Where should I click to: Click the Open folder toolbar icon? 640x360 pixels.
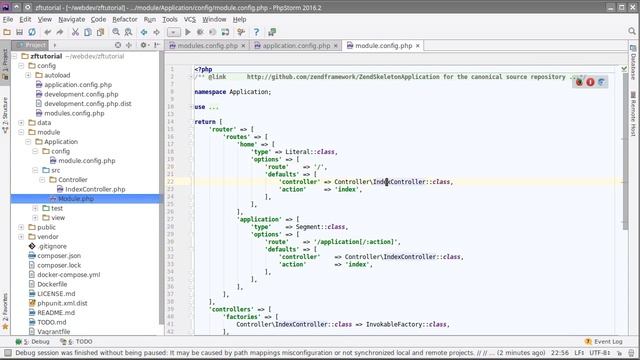click(7, 32)
